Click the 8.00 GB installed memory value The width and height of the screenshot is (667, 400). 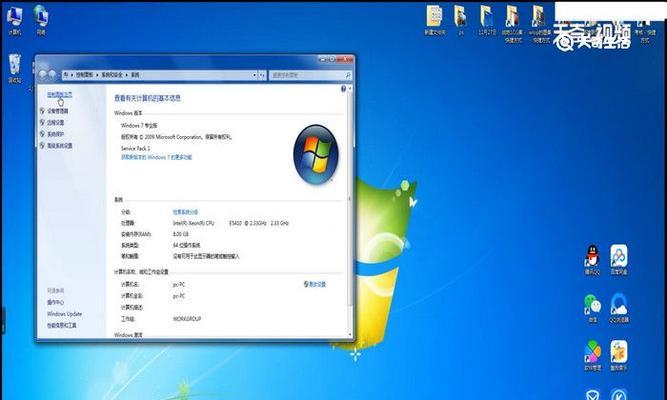pyautogui.click(x=181, y=234)
